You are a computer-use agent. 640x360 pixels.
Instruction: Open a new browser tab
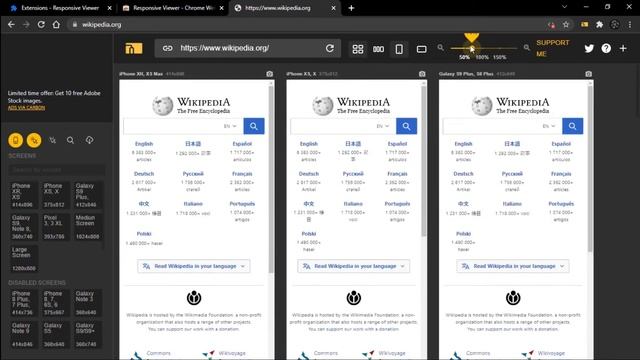coord(351,8)
